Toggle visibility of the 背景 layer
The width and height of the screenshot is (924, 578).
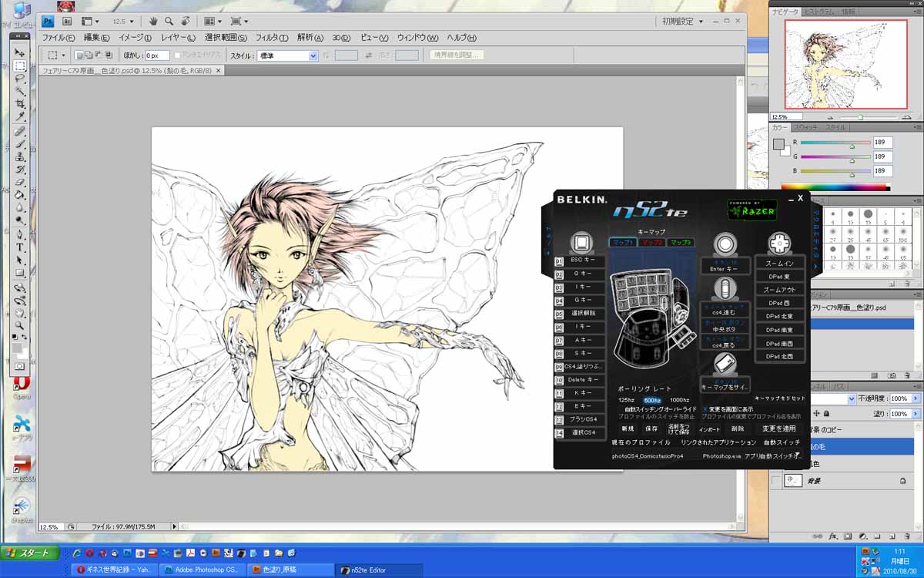click(776, 481)
